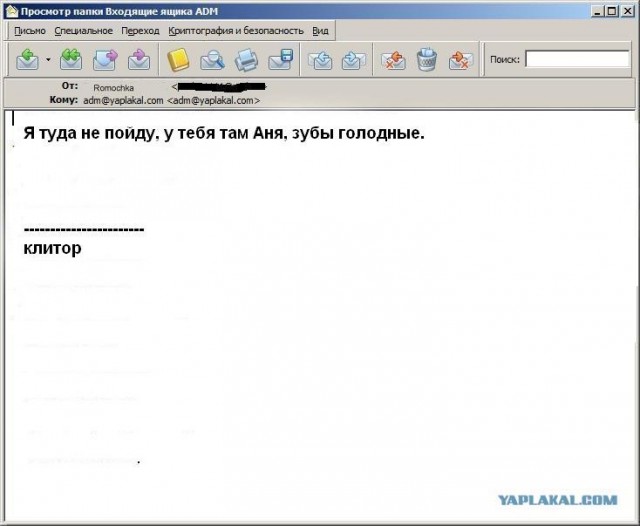
Task: Save the message using the floppy envelope icon
Action: (280, 60)
